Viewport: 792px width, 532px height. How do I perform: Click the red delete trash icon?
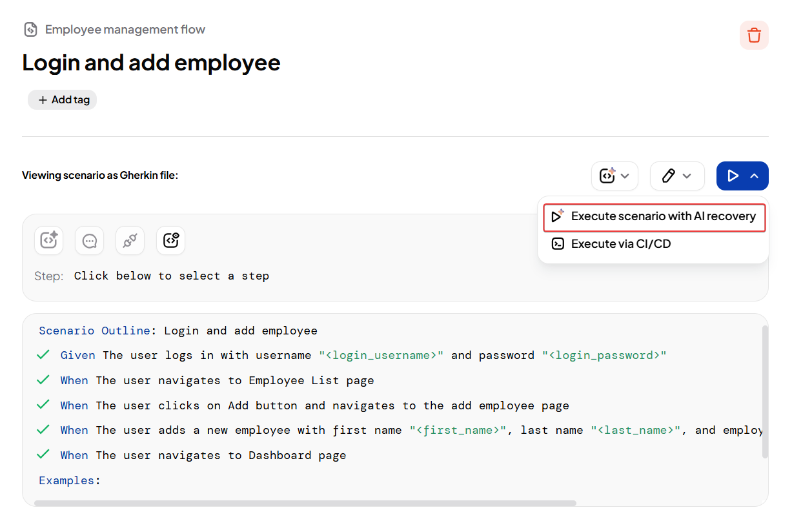tap(754, 35)
